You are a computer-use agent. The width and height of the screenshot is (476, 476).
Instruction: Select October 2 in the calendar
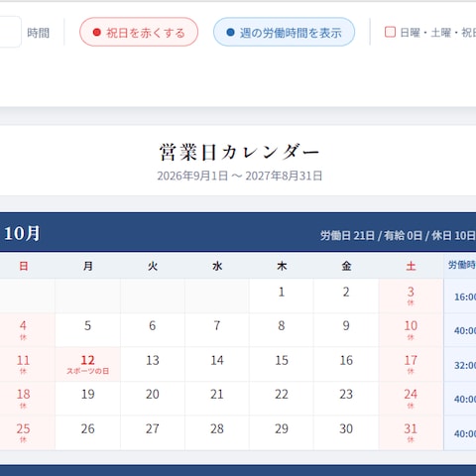point(346,296)
